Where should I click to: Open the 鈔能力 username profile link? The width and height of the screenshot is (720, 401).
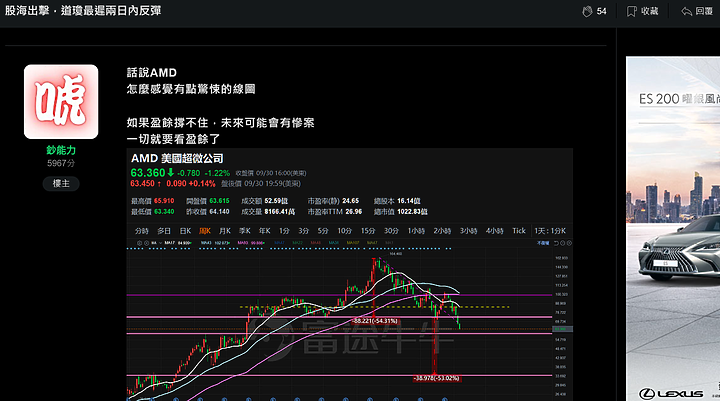61,150
